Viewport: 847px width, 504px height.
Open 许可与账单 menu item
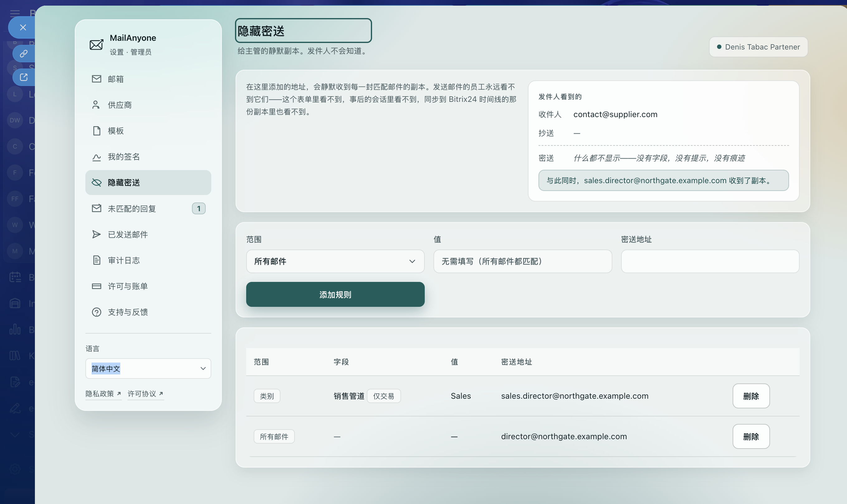[x=148, y=286]
